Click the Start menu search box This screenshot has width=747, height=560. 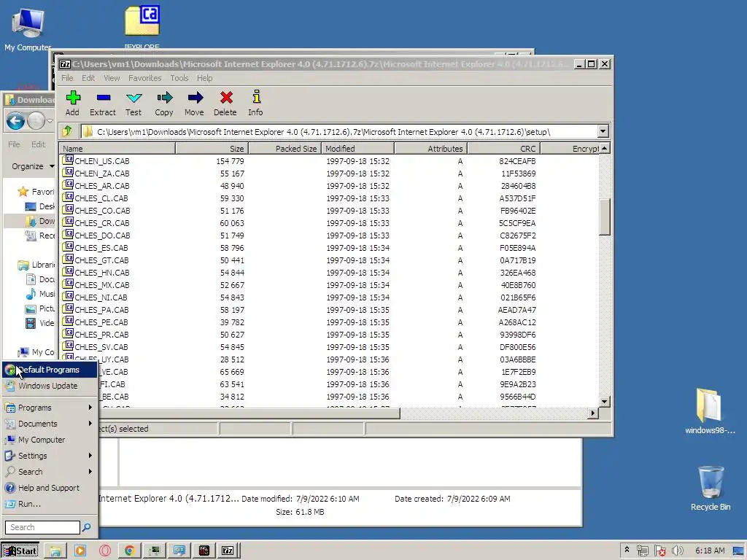(x=42, y=527)
